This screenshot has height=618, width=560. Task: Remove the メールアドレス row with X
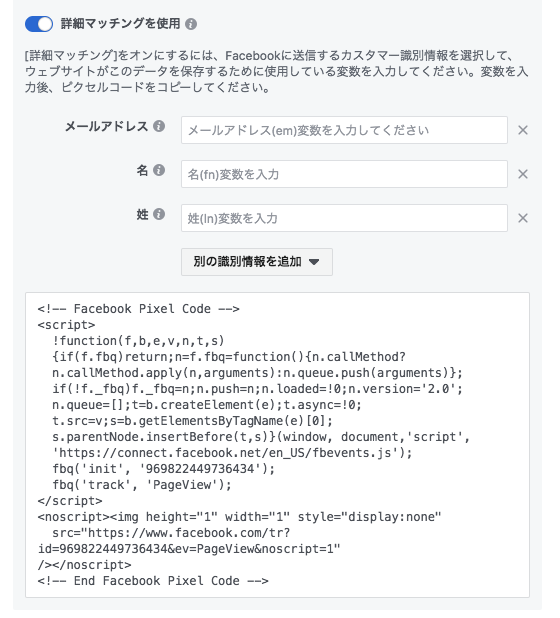coord(523,130)
